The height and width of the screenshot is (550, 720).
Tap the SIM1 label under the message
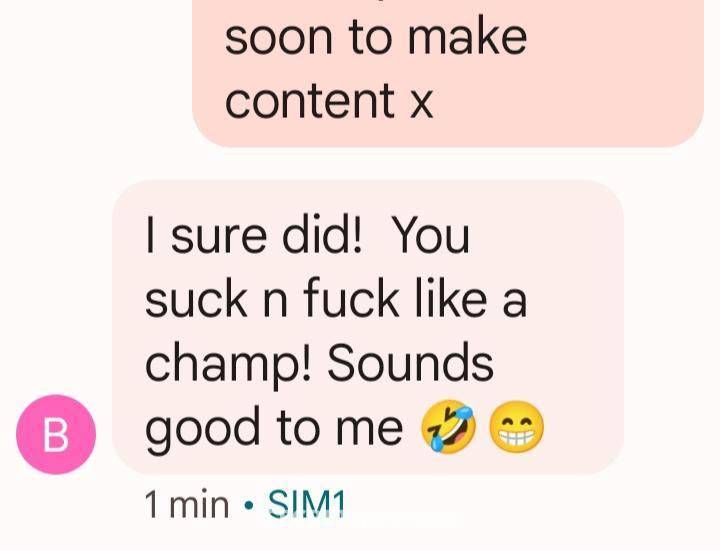point(306,504)
